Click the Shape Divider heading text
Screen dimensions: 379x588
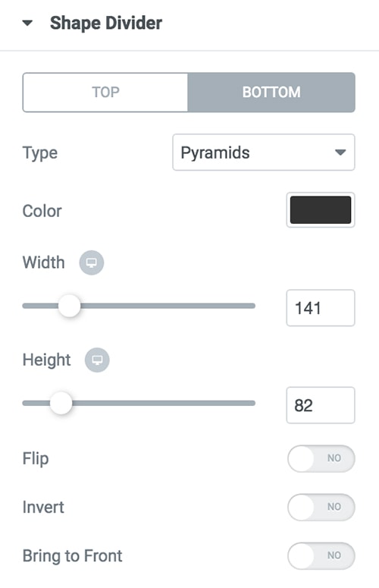(106, 24)
